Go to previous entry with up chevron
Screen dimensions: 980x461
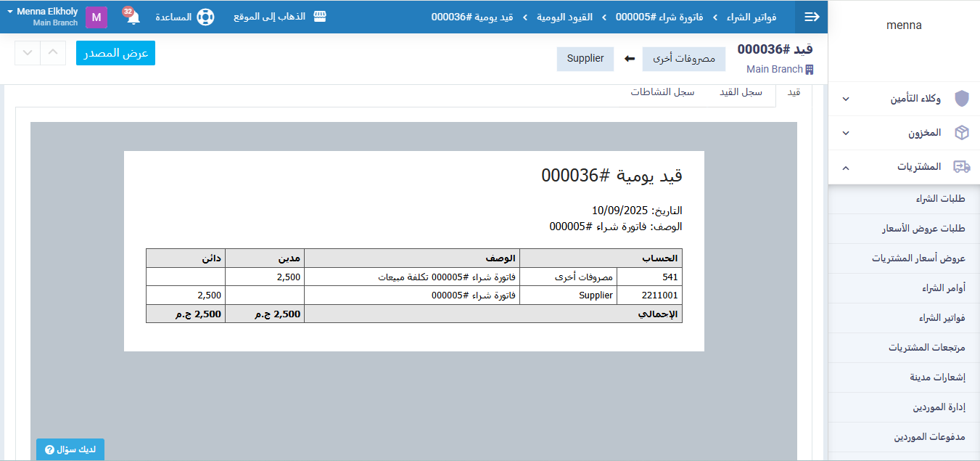(52, 53)
